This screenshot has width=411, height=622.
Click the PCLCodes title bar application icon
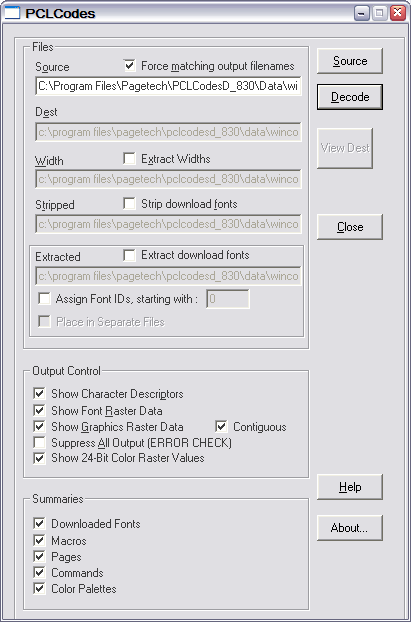click(x=12, y=13)
